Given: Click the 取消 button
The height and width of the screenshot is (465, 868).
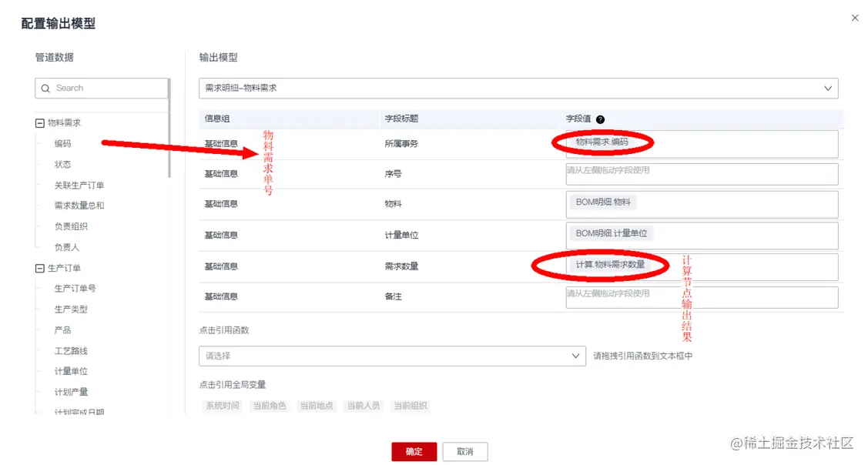Looking at the screenshot, I should coord(465,452).
